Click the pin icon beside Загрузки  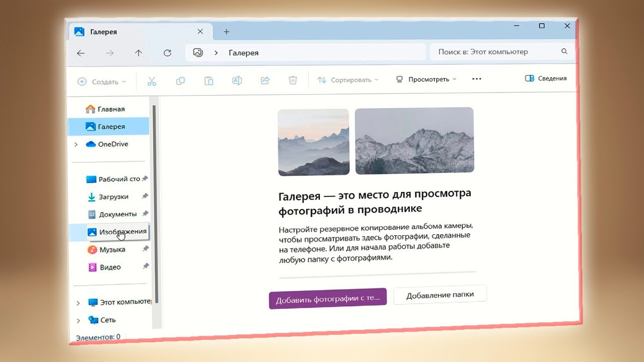[145, 196]
